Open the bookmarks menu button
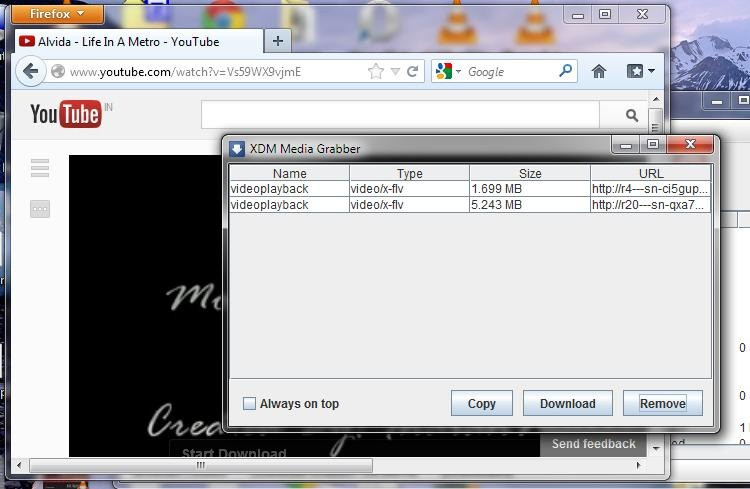 [640, 71]
